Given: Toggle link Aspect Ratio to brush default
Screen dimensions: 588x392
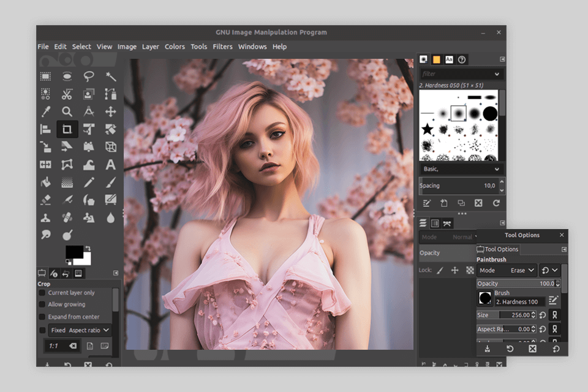Looking at the screenshot, I should click(555, 329).
